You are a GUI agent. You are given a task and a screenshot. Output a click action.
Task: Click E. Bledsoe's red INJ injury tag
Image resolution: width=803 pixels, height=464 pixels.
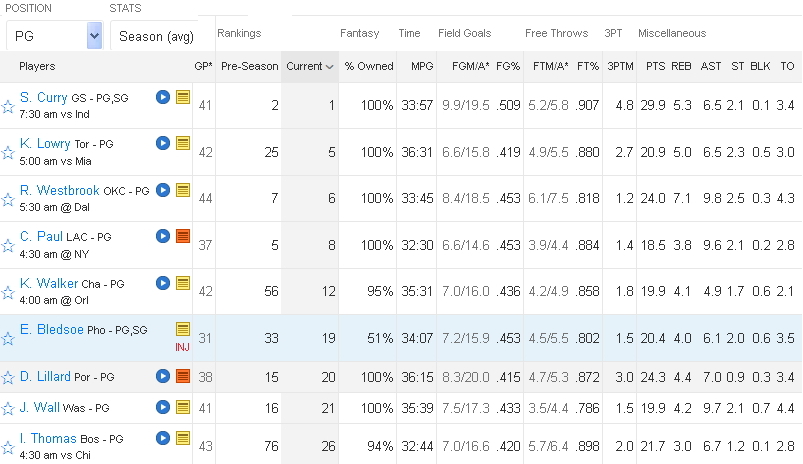coord(182,347)
